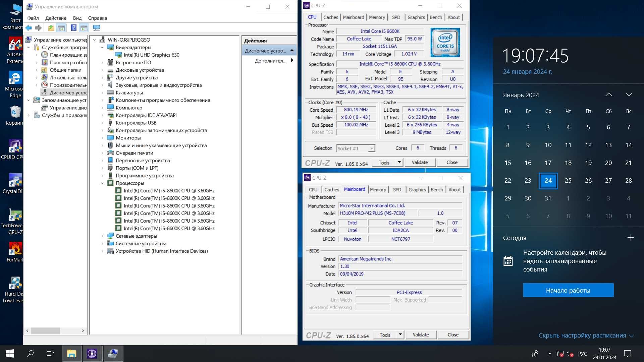
Task: Collapse the Процессоры tree node
Action: (102, 183)
